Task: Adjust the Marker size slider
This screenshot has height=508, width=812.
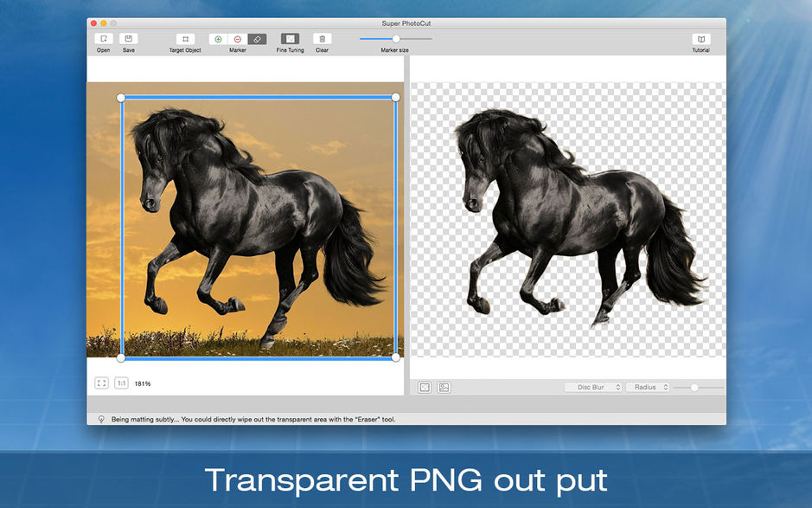Action: tap(398, 38)
